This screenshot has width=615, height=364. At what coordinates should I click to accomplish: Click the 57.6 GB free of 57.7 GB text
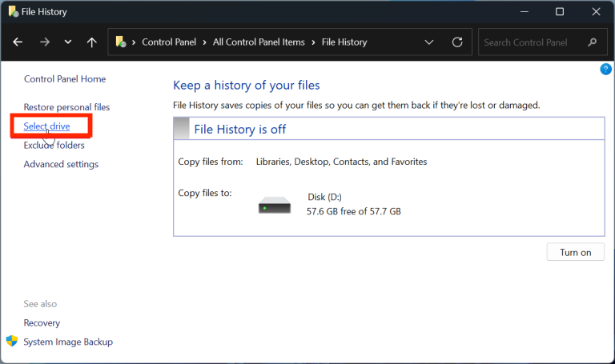click(354, 211)
